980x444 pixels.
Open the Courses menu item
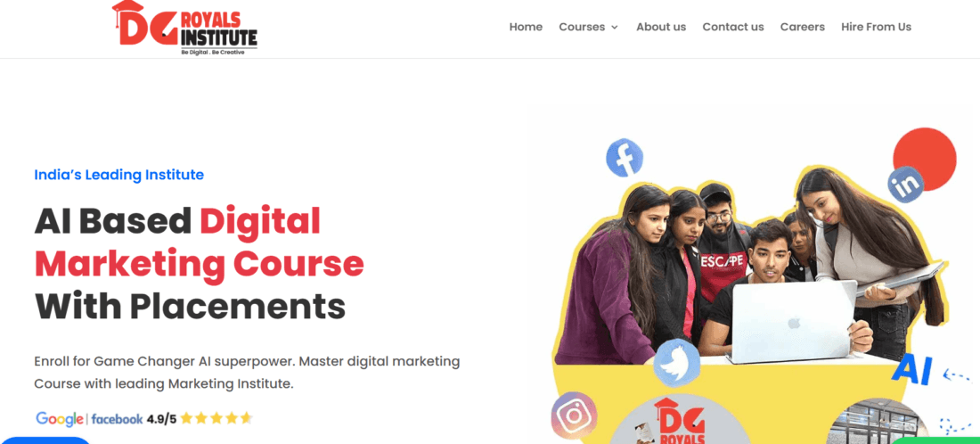pyautogui.click(x=582, y=27)
